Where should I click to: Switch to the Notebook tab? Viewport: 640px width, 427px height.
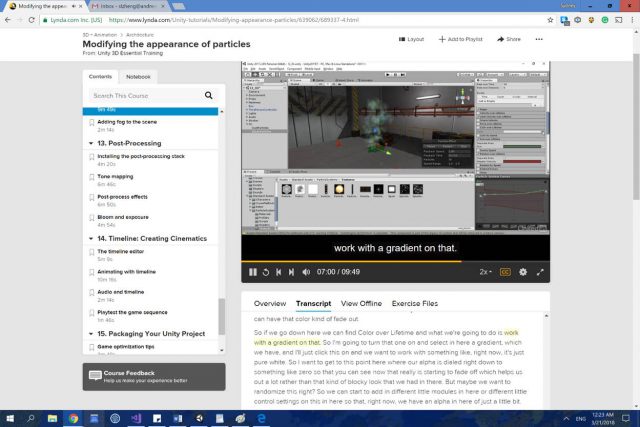[x=138, y=77]
